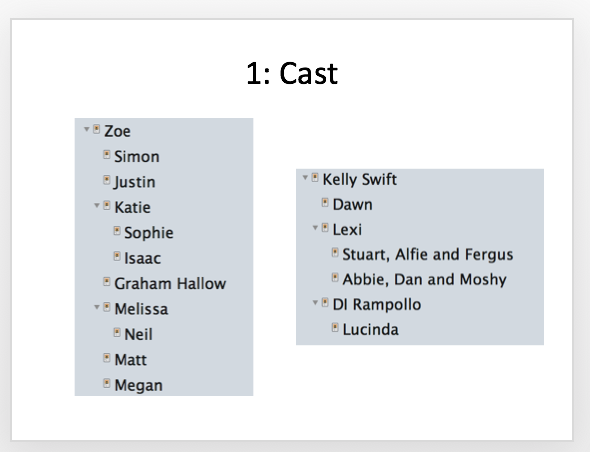Select the Neil entry

point(138,334)
